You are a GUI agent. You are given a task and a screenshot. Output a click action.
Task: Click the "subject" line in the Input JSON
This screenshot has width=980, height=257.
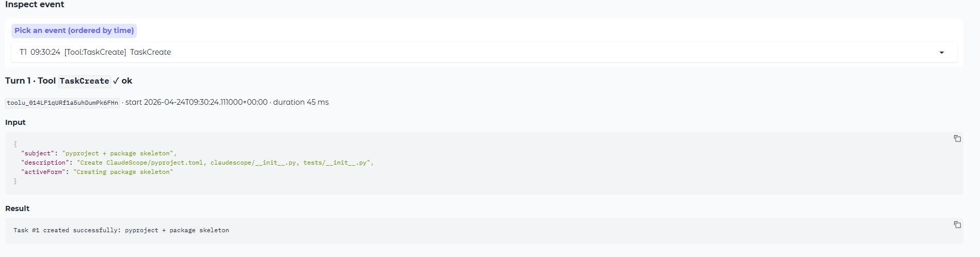[x=99, y=153]
